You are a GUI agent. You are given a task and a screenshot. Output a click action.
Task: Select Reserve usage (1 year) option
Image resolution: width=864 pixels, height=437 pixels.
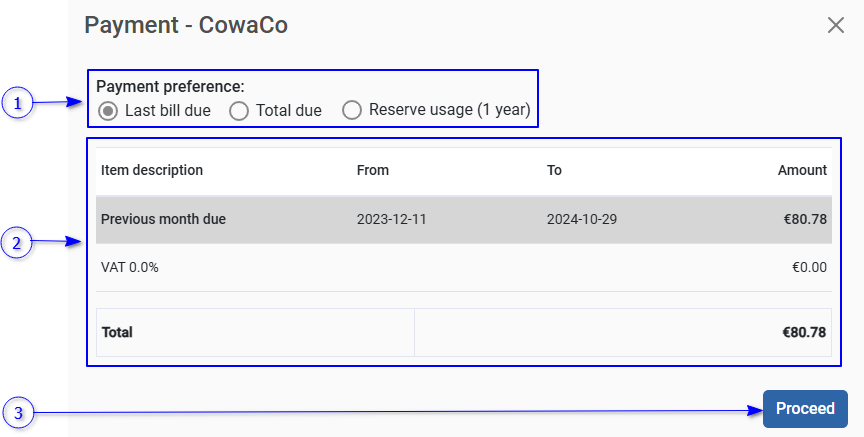coord(352,111)
